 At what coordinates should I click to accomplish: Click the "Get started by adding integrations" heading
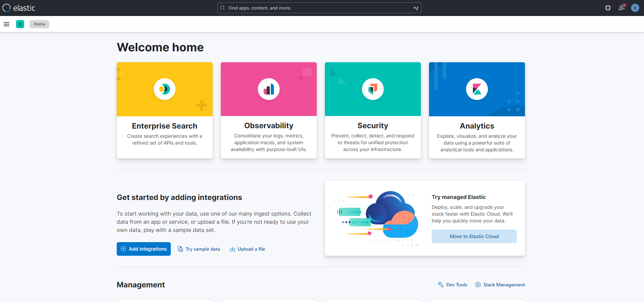pyautogui.click(x=179, y=197)
